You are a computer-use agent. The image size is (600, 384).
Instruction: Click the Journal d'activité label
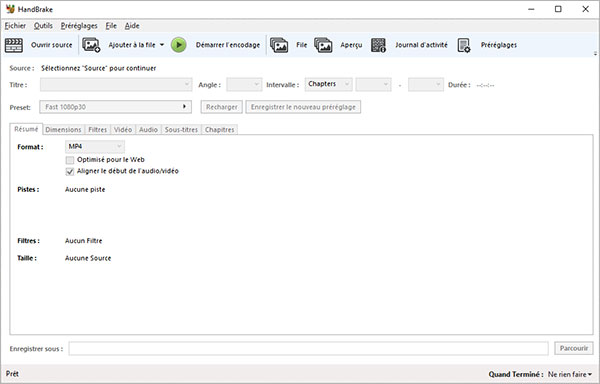click(421, 45)
